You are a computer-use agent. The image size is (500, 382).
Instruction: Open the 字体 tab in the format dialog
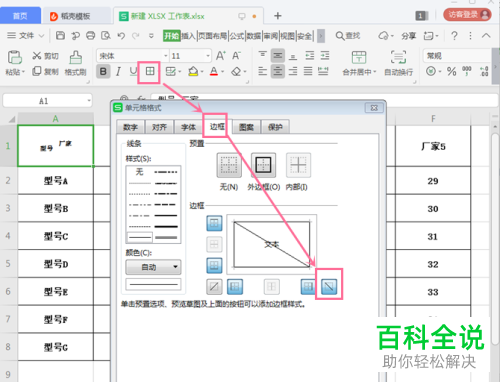tap(188, 127)
